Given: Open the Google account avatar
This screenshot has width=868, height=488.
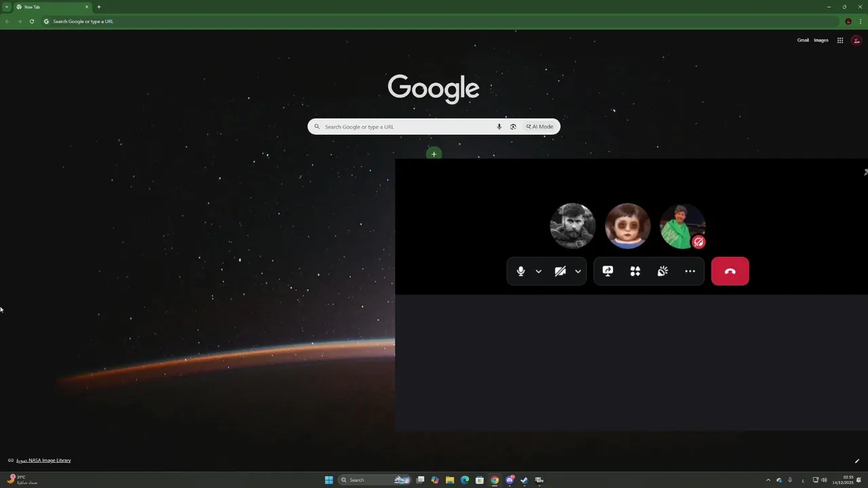Looking at the screenshot, I should [x=856, y=41].
